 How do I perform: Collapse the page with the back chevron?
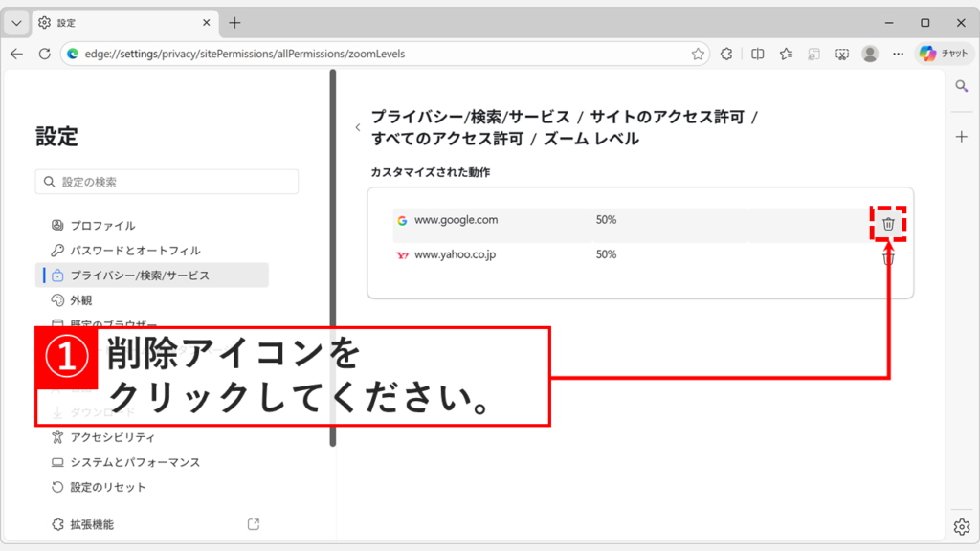[x=358, y=126]
